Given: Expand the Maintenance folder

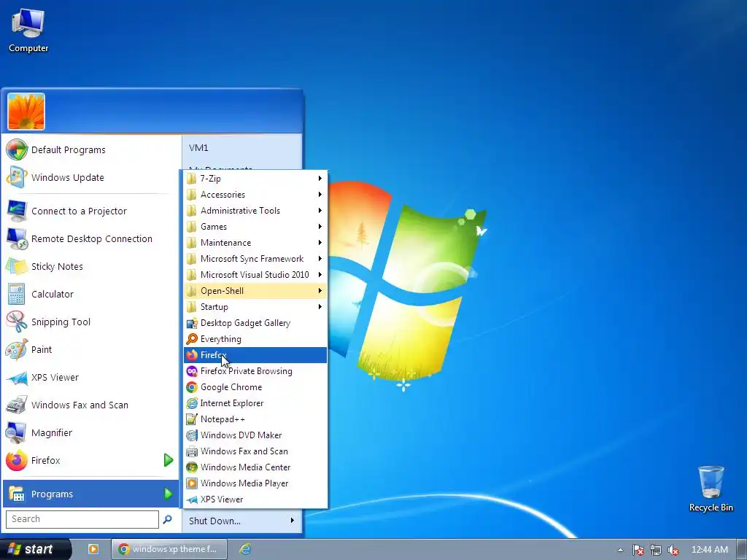Looking at the screenshot, I should [255, 242].
